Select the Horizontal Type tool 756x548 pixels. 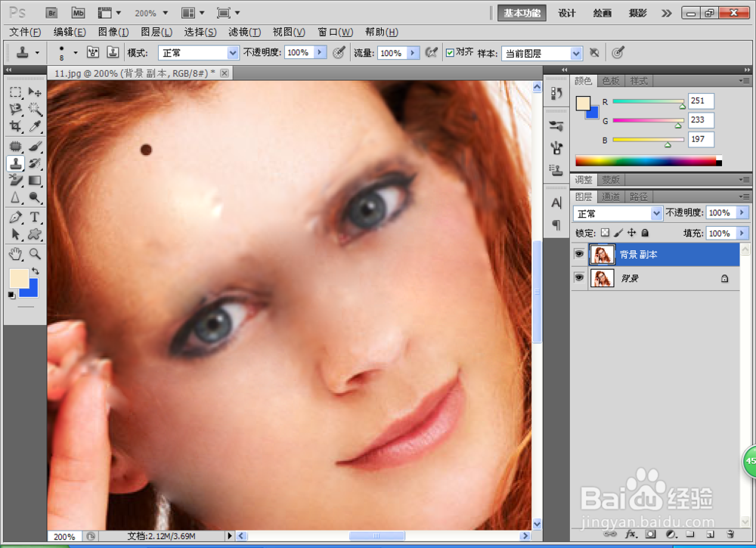34,218
